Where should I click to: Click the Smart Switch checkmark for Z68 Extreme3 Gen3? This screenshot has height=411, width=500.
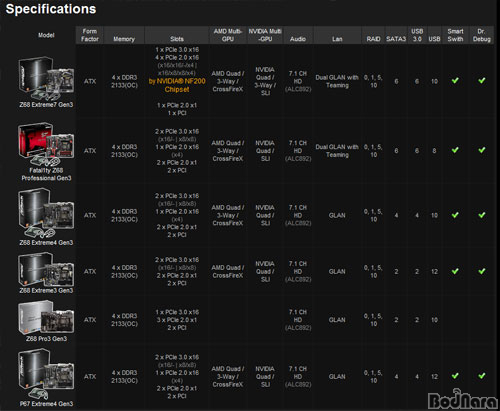(455, 271)
